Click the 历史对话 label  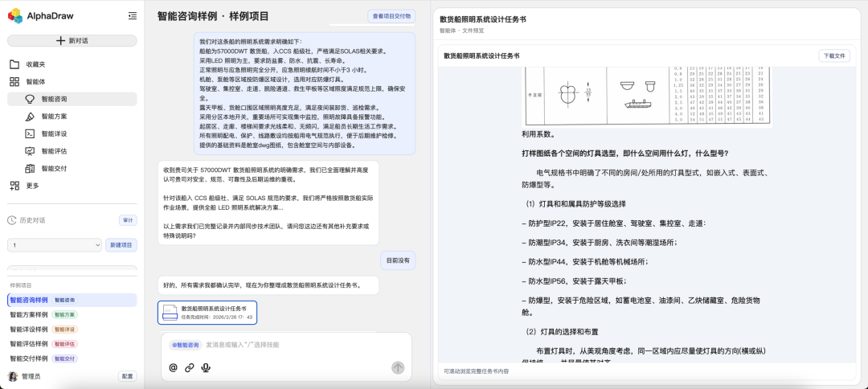coord(32,220)
